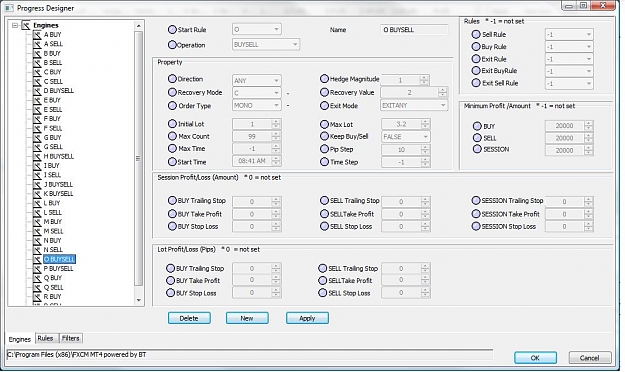Click the Delete button
625x372 pixels.
coord(189,318)
